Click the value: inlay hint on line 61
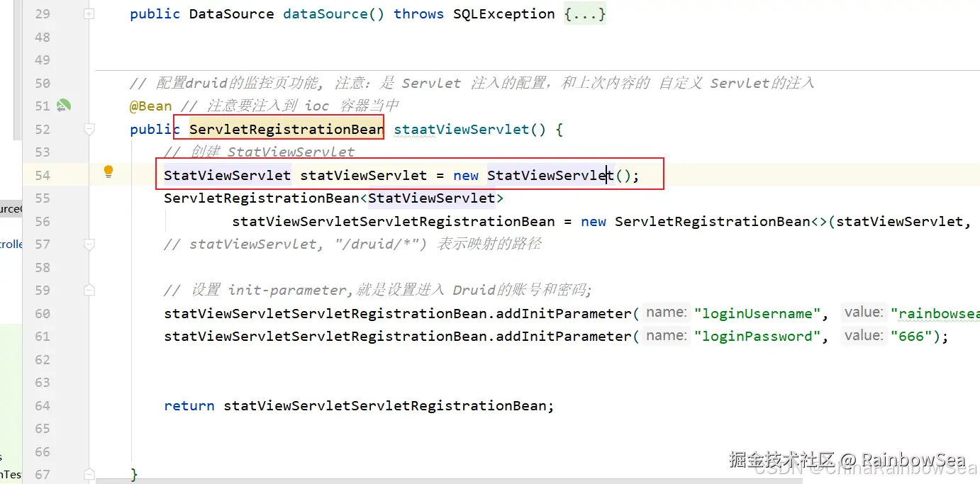The height and width of the screenshot is (484, 980). 863,335
